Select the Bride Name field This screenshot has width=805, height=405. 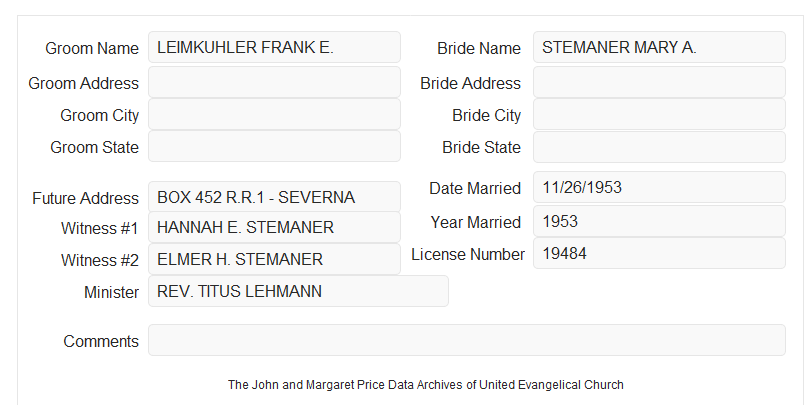[659, 47]
